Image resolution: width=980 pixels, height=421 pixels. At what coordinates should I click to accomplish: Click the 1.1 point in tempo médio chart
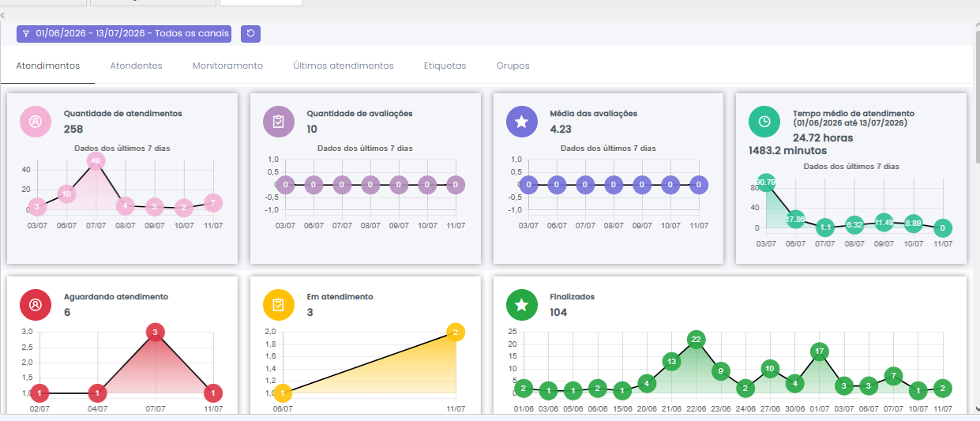(x=826, y=227)
